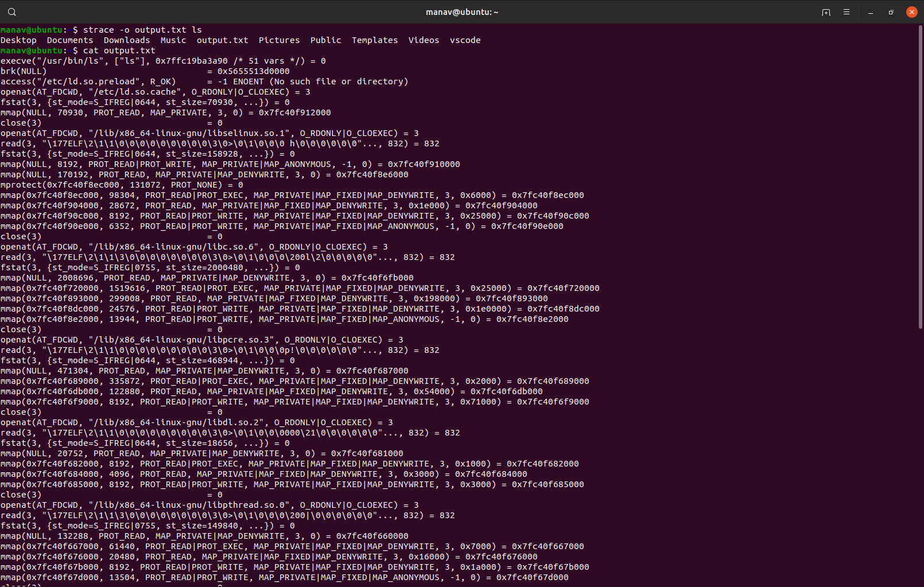Click the openat libpcre.so.3 line
The image size is (924, 587).
[x=202, y=340]
